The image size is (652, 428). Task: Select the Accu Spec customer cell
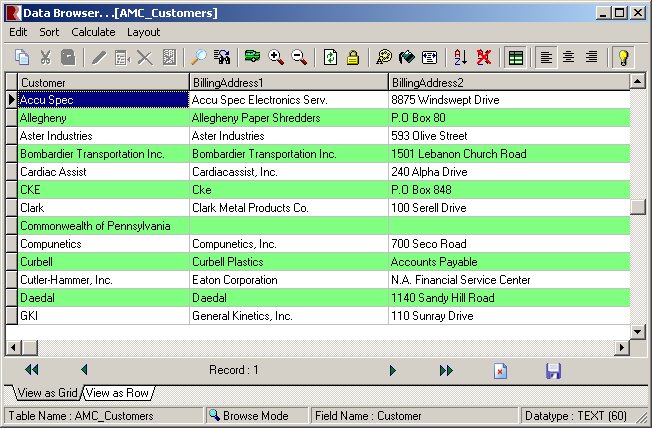[103, 100]
